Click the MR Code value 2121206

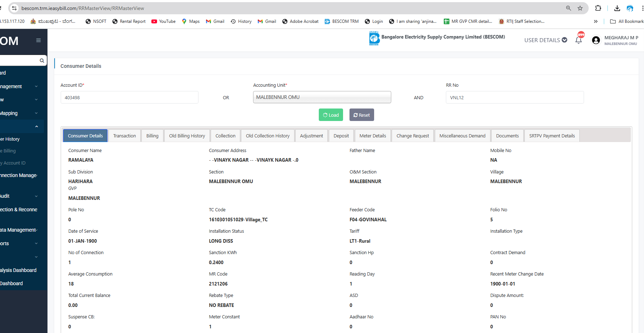point(218,284)
